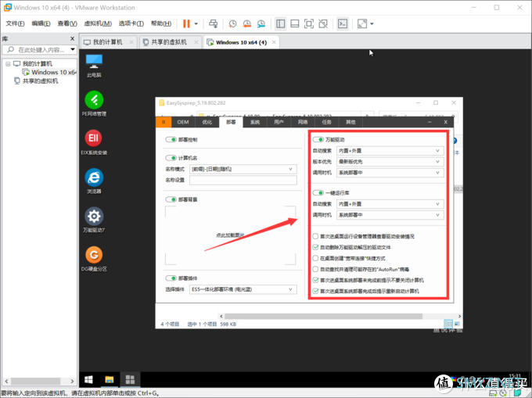The height and width of the screenshot is (398, 532).
Task: Check the 宽带连接 shortcut checkbox
Action: [x=315, y=258]
